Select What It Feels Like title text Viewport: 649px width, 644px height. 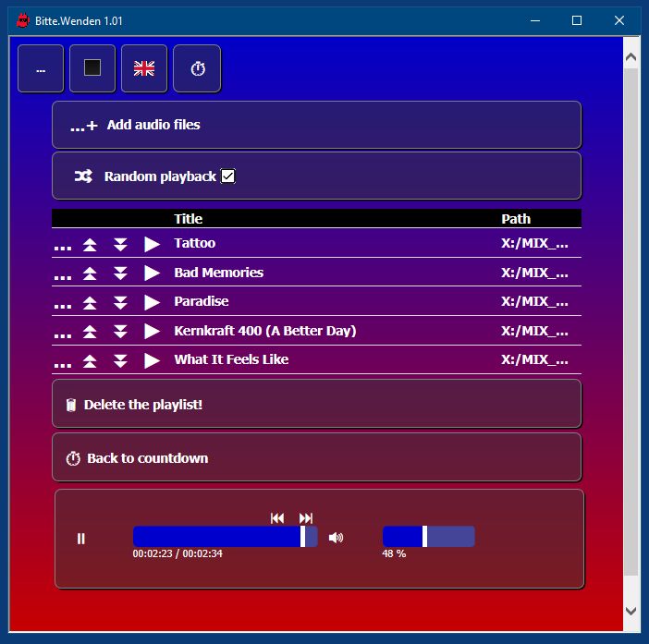pyautogui.click(x=231, y=359)
